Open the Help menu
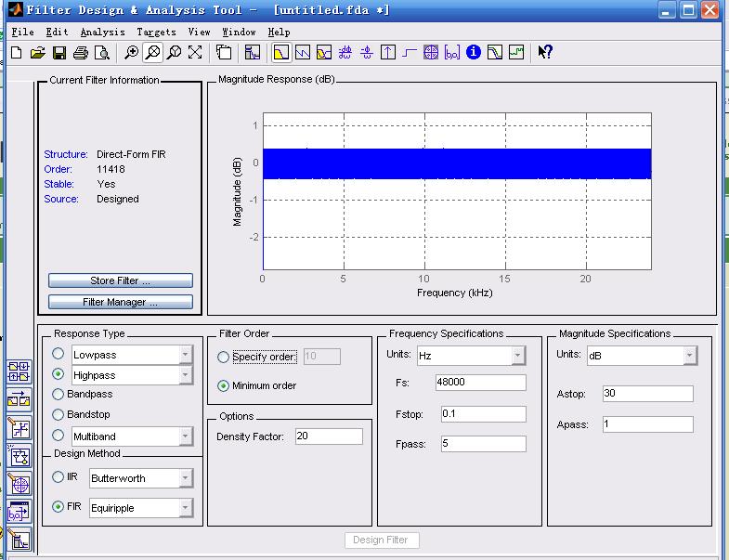Viewport: 729px width, 560px height. tap(279, 33)
